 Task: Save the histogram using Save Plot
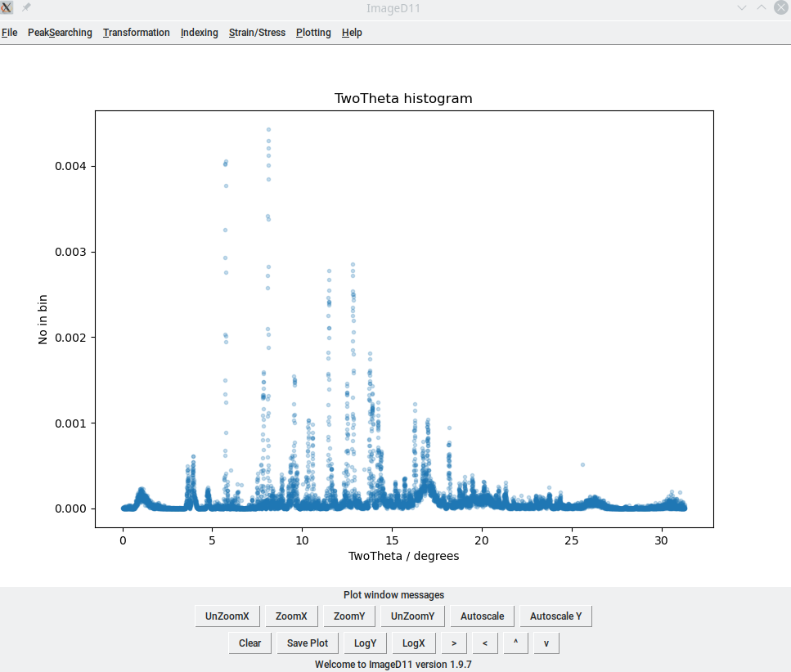pyautogui.click(x=308, y=643)
